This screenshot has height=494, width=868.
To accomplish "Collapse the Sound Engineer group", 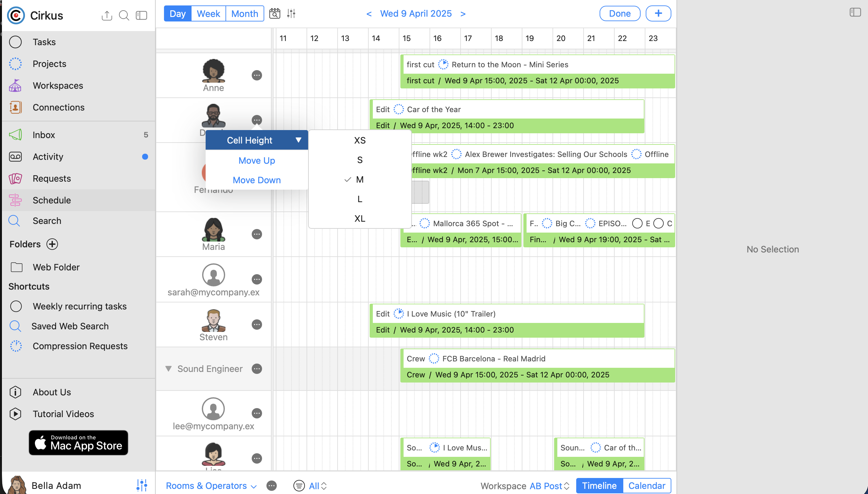I will pyautogui.click(x=168, y=368).
